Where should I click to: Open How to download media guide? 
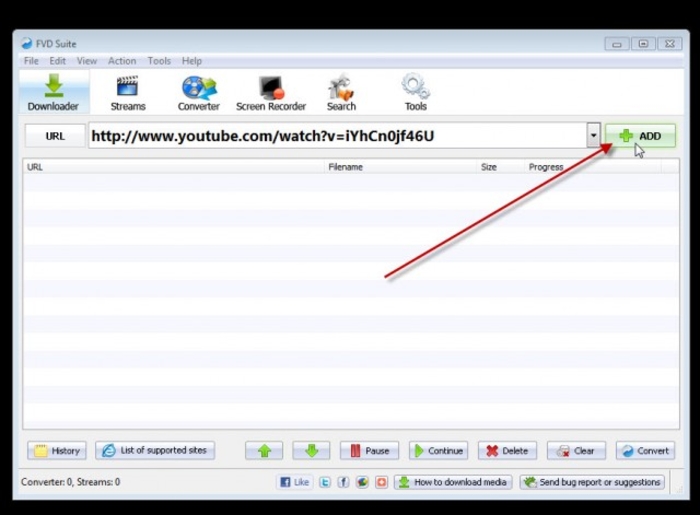pyautogui.click(x=453, y=482)
